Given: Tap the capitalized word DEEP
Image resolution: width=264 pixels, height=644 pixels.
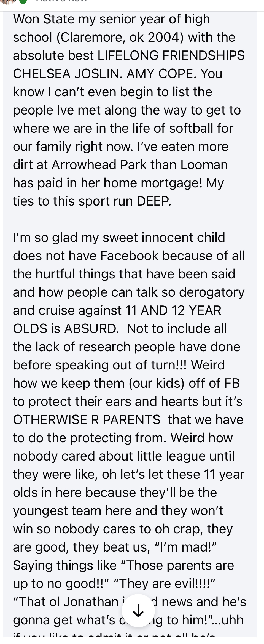Looking at the screenshot, I should click(x=153, y=201).
